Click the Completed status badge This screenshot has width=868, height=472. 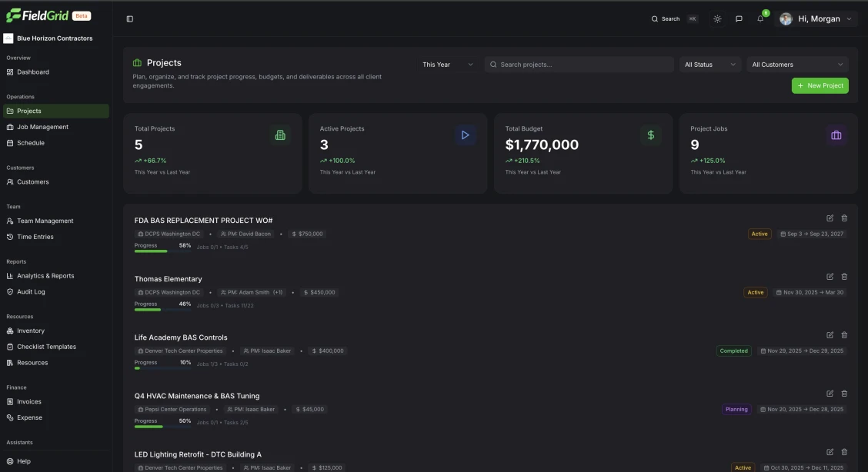[x=733, y=351]
